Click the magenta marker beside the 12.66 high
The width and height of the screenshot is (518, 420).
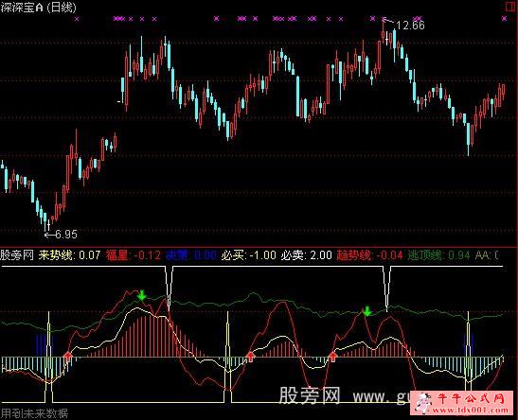coord(384,19)
